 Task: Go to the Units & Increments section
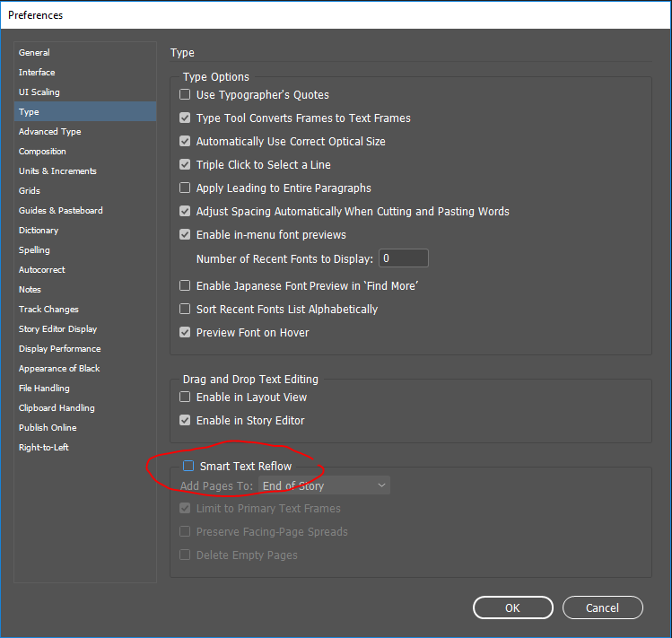click(57, 171)
